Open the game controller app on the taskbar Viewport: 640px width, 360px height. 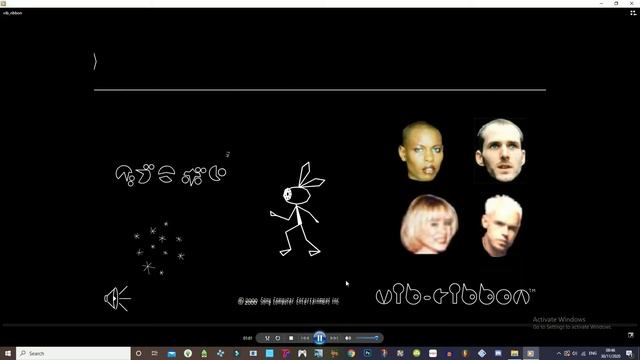point(302,353)
